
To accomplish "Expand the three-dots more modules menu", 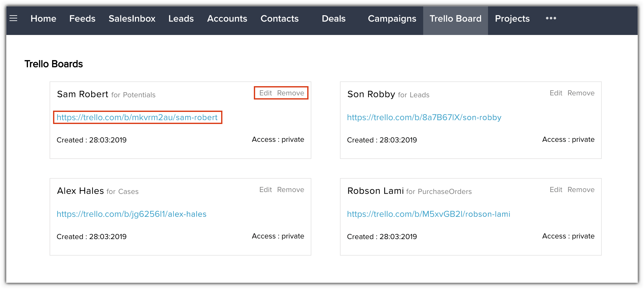I will (551, 18).
